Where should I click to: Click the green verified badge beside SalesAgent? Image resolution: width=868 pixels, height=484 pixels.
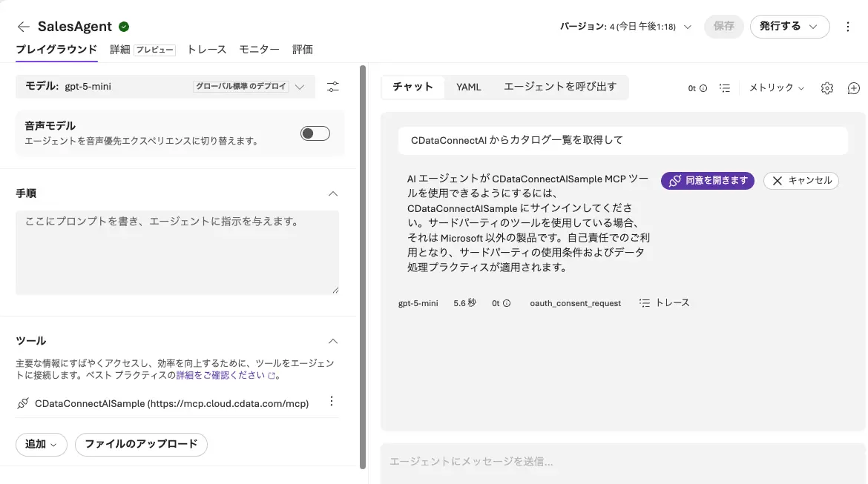(x=124, y=27)
